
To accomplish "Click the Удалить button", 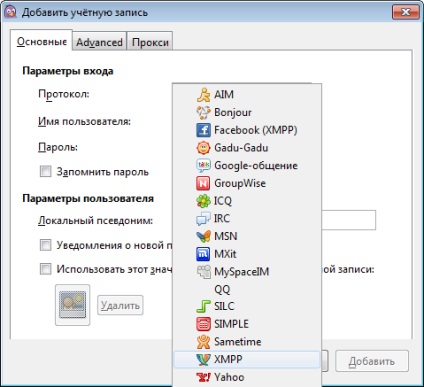I will (x=120, y=305).
